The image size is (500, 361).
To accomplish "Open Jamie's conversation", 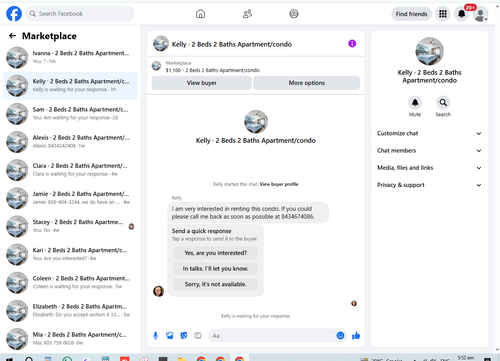I will pos(70,198).
